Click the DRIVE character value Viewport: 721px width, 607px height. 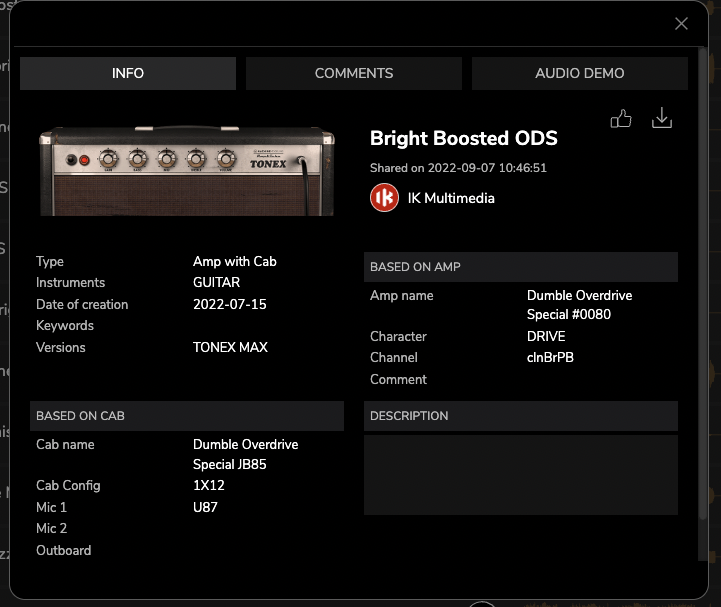tap(546, 337)
